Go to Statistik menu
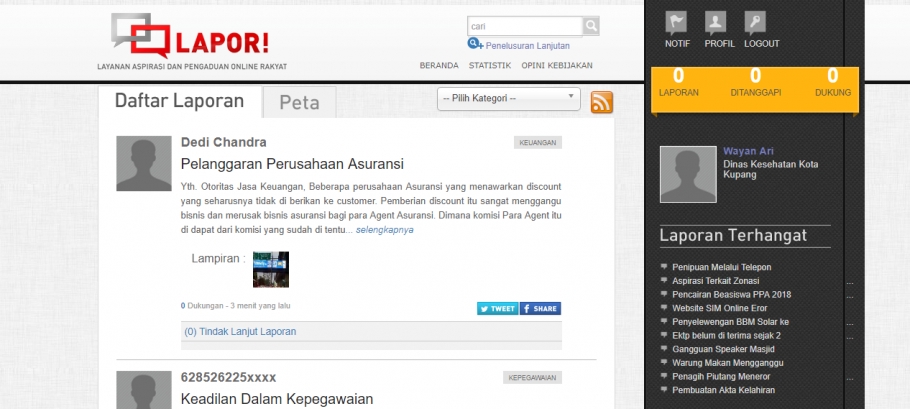 click(x=489, y=65)
